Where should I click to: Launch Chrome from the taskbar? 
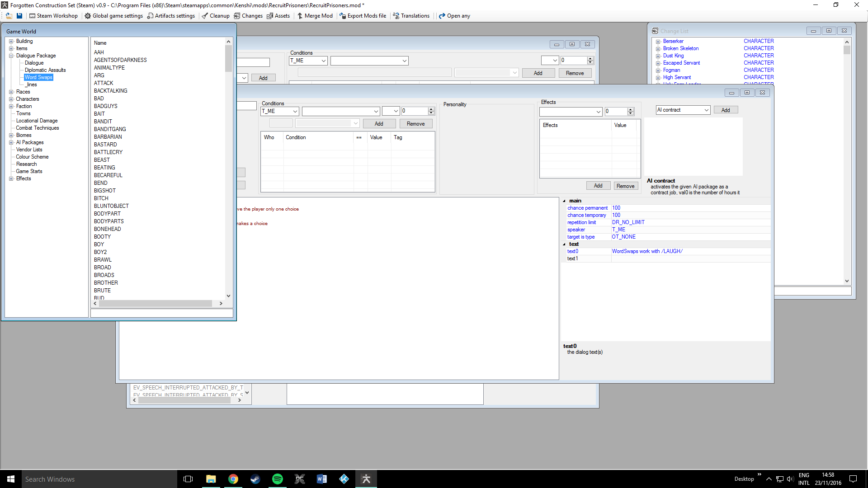[233, 479]
